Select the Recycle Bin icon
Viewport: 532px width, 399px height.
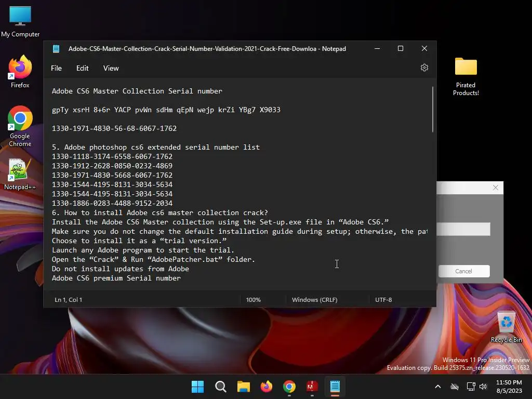click(506, 327)
